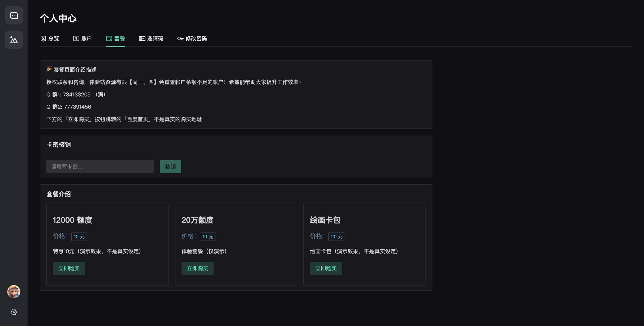The height and width of the screenshot is (326, 644).
Task: Click the 20 元 price tag
Action: [337, 237]
